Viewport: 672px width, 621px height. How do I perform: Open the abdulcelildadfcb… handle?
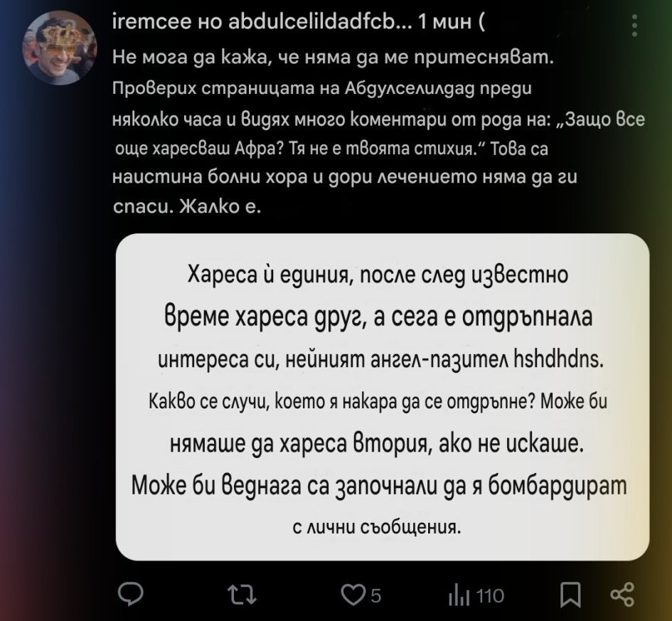click(320, 23)
